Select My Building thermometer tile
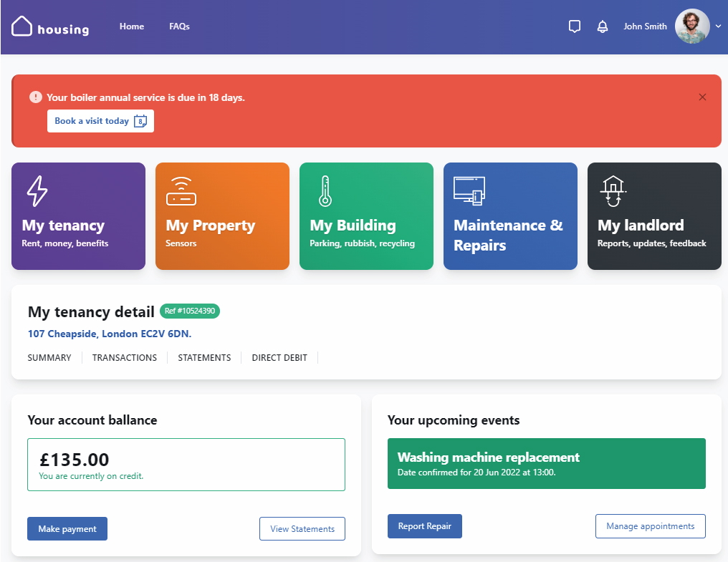The height and width of the screenshot is (562, 728). click(366, 216)
